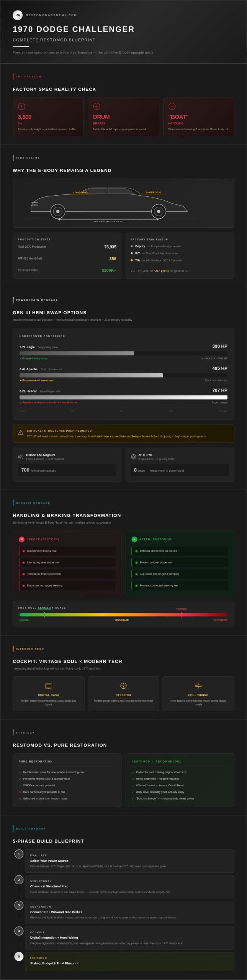
Task: Click the warning triangle in the Critical box
Action: point(21,433)
